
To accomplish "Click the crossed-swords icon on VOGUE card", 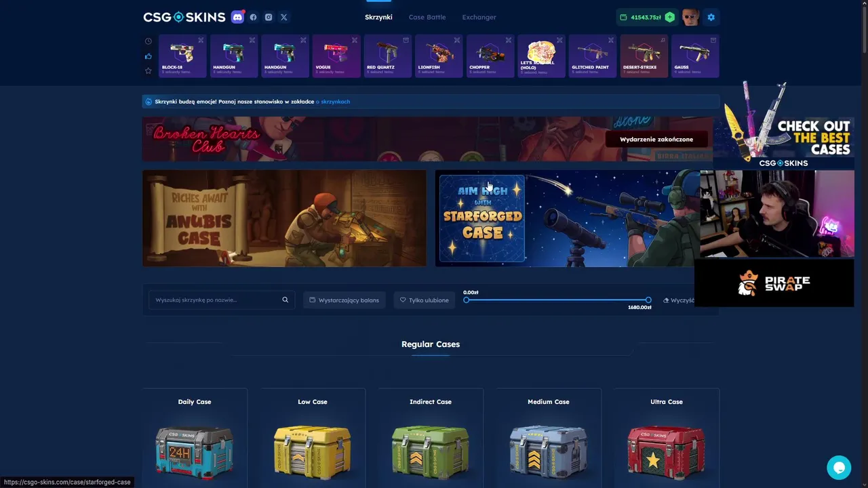I will point(354,40).
